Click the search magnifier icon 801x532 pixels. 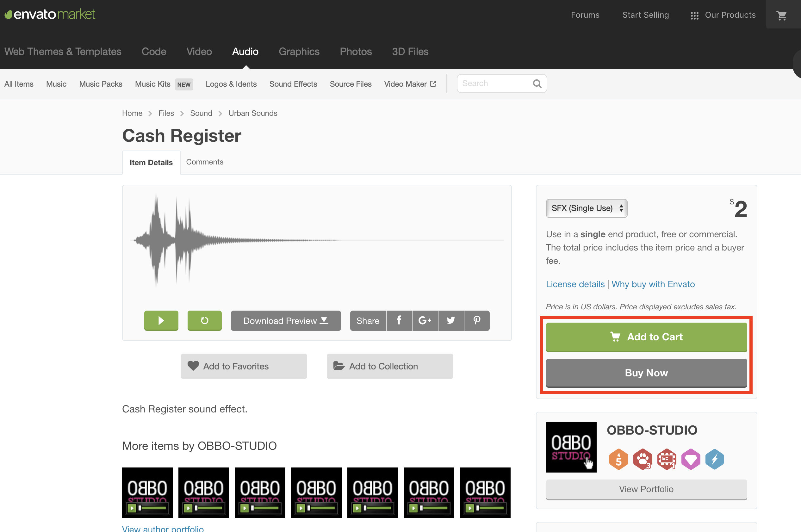537,84
